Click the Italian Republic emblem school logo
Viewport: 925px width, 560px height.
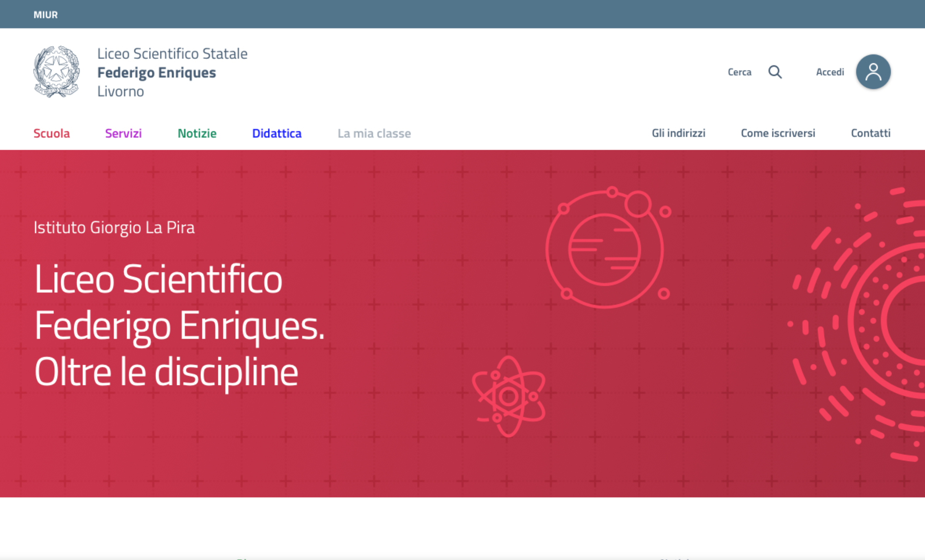click(57, 72)
